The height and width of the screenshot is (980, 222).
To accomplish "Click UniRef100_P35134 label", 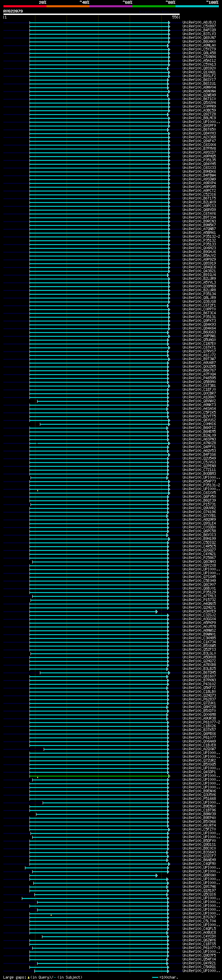I will [x=199, y=294].
